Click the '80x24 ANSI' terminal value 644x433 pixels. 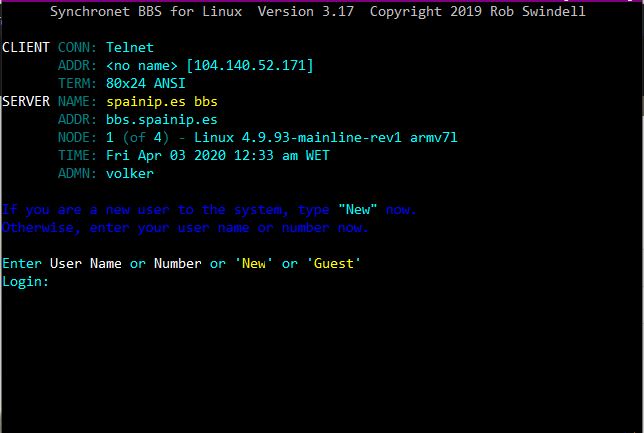tap(145, 83)
